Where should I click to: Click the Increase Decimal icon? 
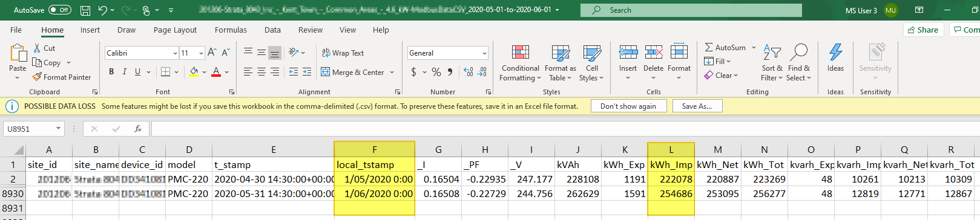(x=469, y=72)
